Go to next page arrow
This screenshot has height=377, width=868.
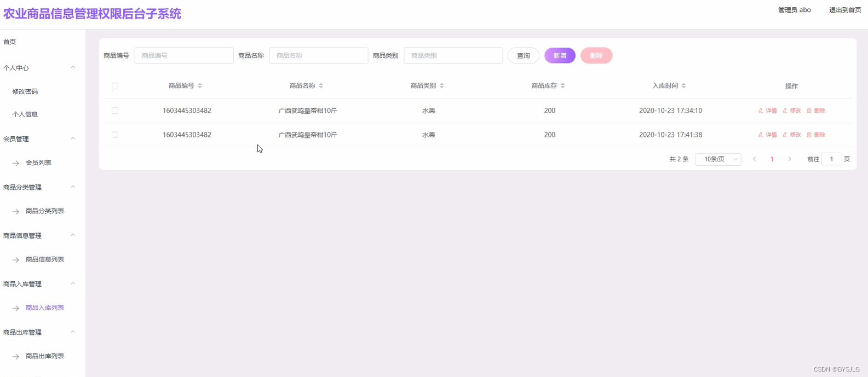tap(790, 159)
